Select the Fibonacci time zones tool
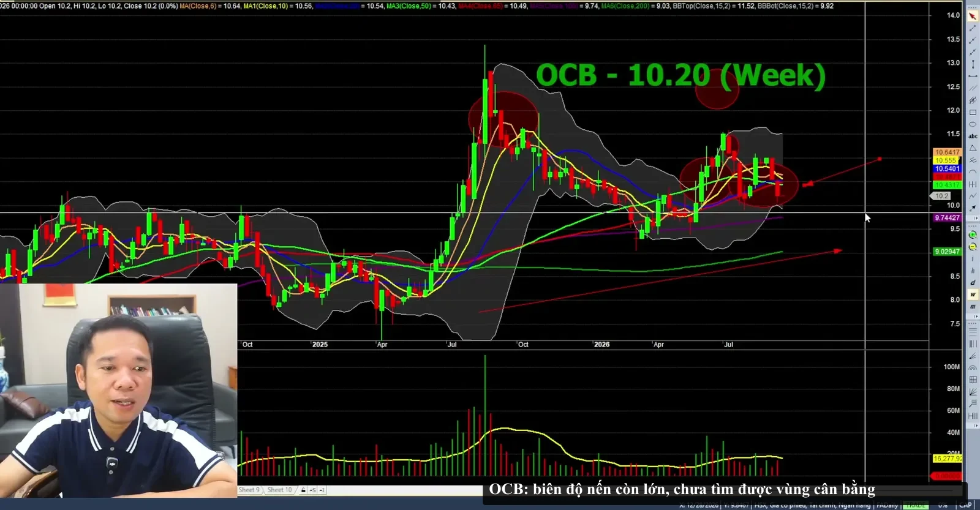980x510 pixels. pos(973,343)
